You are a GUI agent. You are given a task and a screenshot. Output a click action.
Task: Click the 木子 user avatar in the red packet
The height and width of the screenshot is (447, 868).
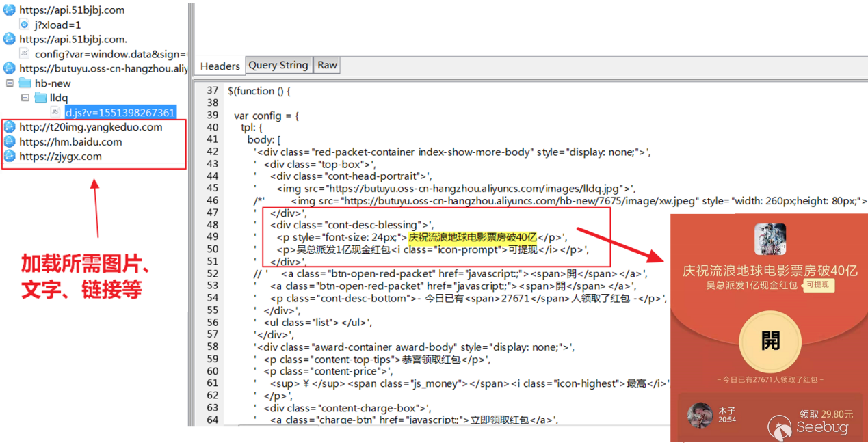point(700,415)
